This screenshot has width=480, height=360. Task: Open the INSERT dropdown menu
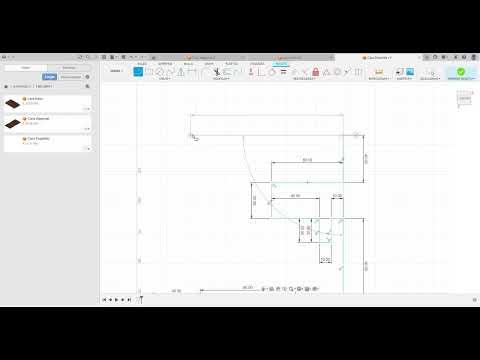[x=404, y=79]
